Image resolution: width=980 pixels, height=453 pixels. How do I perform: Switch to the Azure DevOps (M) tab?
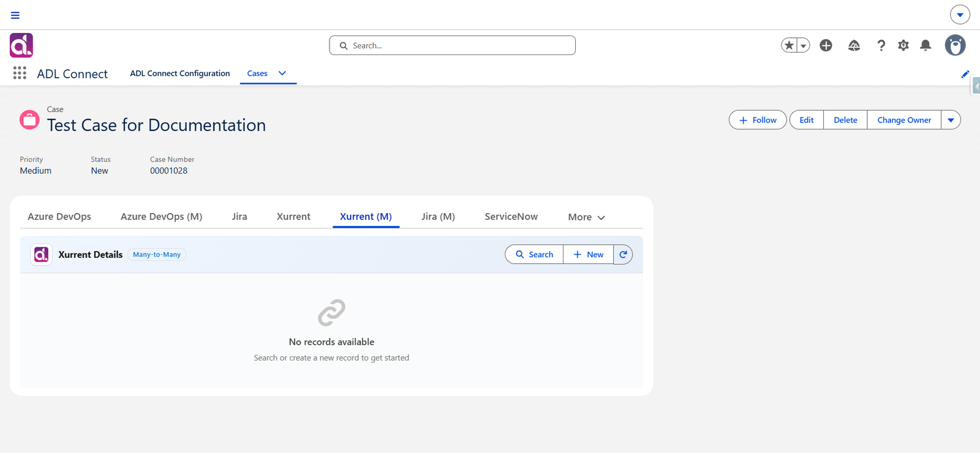click(161, 217)
